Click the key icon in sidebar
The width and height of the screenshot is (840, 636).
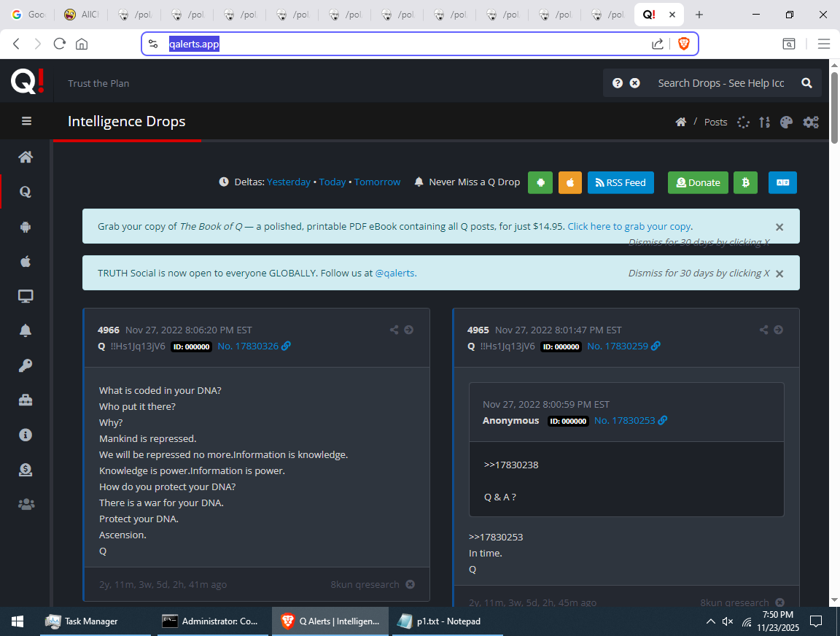click(x=26, y=365)
